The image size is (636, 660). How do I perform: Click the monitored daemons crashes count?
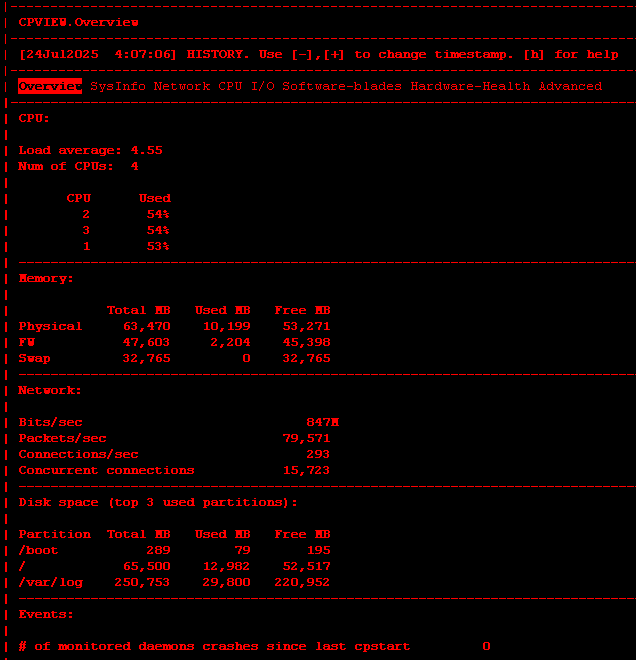pos(486,646)
